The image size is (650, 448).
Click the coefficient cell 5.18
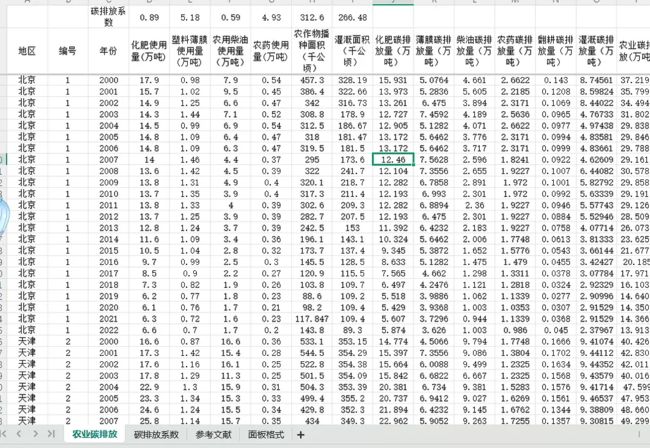coord(189,17)
